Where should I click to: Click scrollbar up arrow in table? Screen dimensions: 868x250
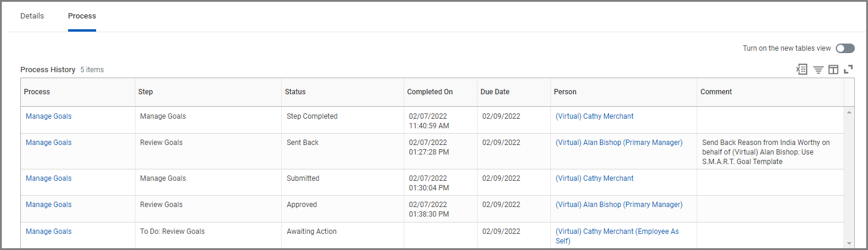tap(849, 112)
